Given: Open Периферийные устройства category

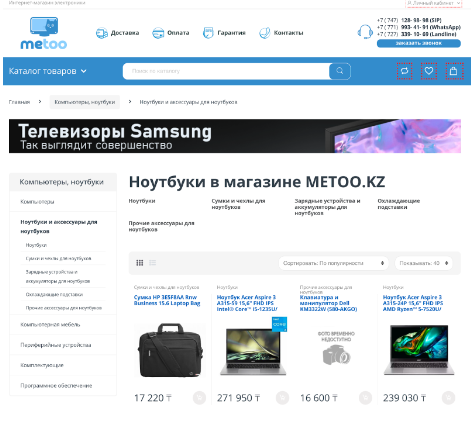Looking at the screenshot, I should tap(56, 345).
